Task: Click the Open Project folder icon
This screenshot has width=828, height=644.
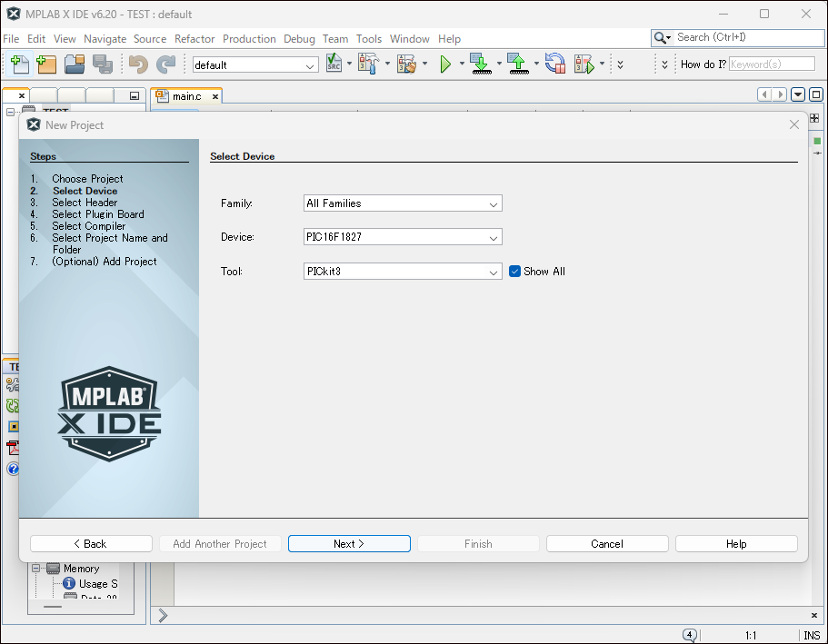Action: point(75,64)
